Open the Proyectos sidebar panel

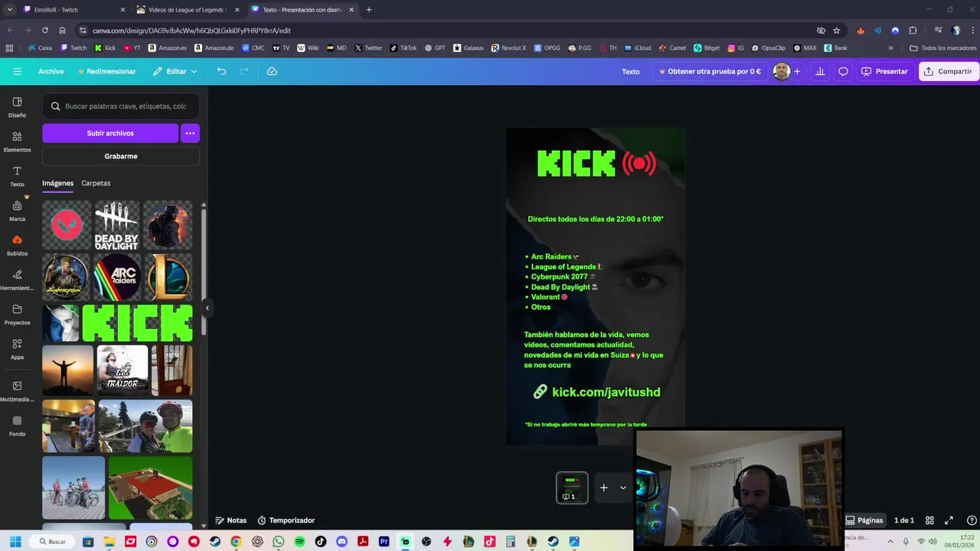[17, 315]
